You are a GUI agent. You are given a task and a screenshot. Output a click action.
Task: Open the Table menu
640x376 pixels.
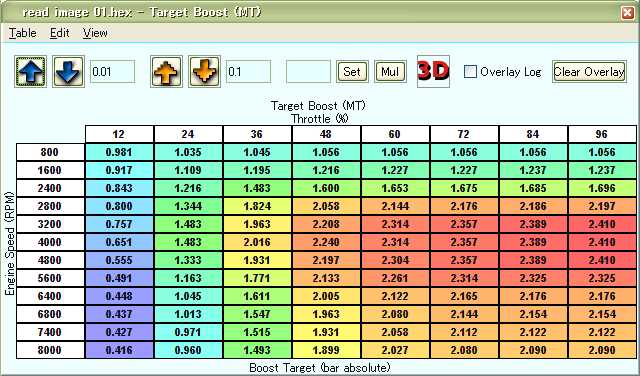tap(23, 33)
